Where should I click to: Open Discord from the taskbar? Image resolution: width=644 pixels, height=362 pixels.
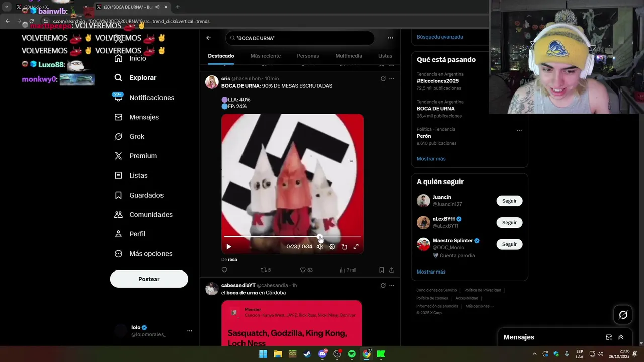coord(323,354)
